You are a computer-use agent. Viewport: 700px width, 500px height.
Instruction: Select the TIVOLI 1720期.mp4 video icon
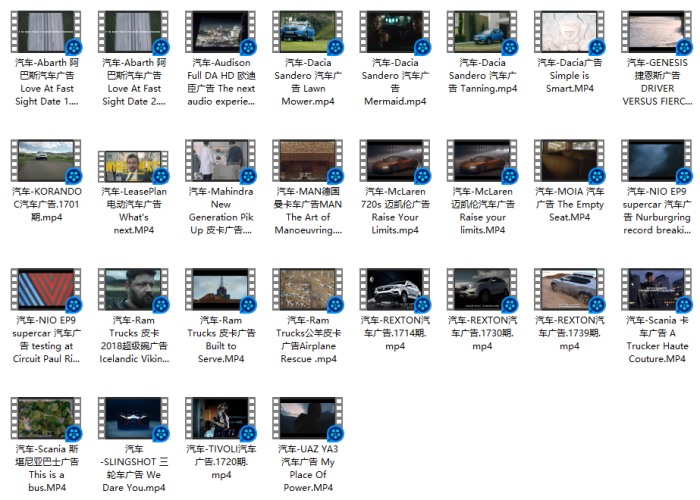(x=221, y=418)
